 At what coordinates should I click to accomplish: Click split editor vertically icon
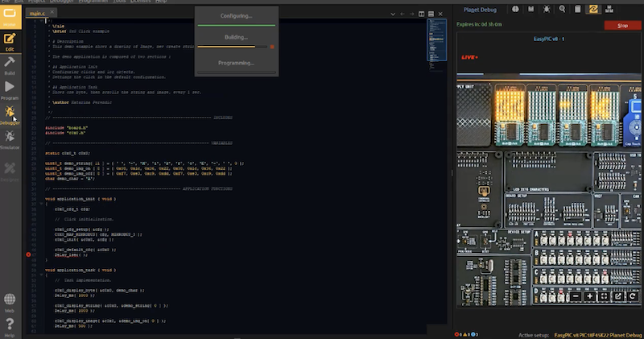421,14
